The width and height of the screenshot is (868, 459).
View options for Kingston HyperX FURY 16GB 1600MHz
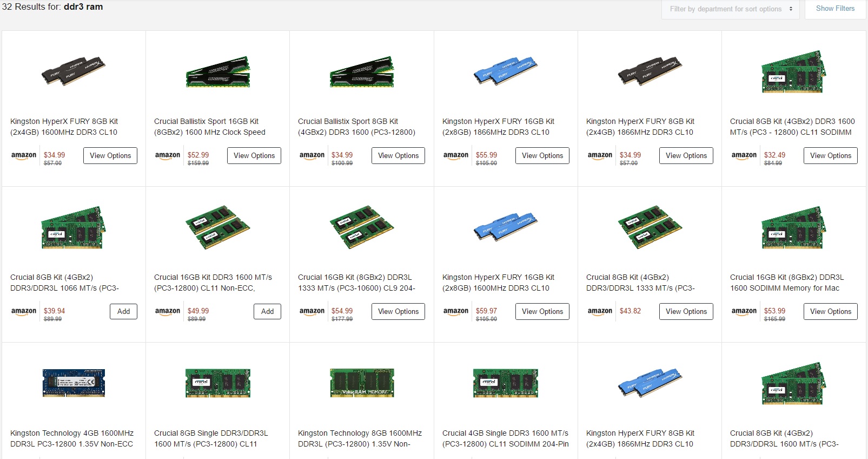542,312
